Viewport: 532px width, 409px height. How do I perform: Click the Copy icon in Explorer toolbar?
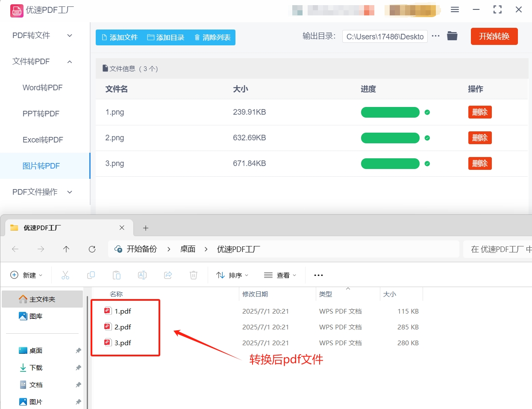point(91,275)
